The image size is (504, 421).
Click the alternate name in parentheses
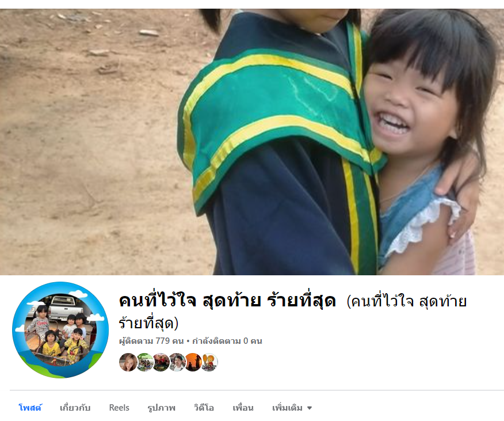(292, 312)
